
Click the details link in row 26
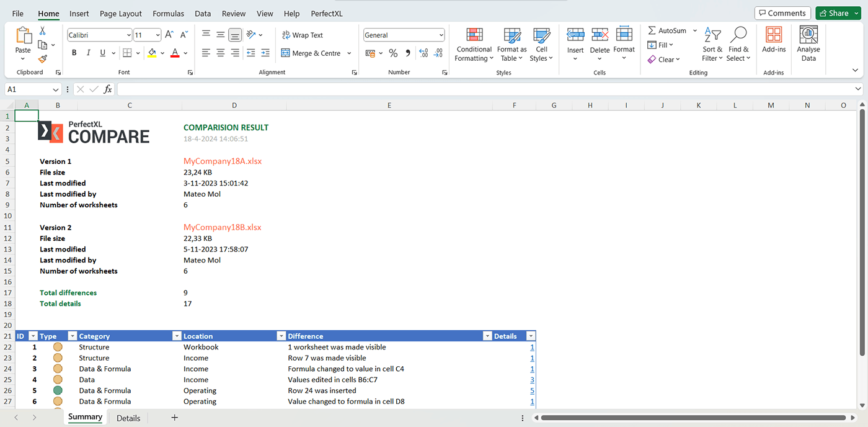532,391
